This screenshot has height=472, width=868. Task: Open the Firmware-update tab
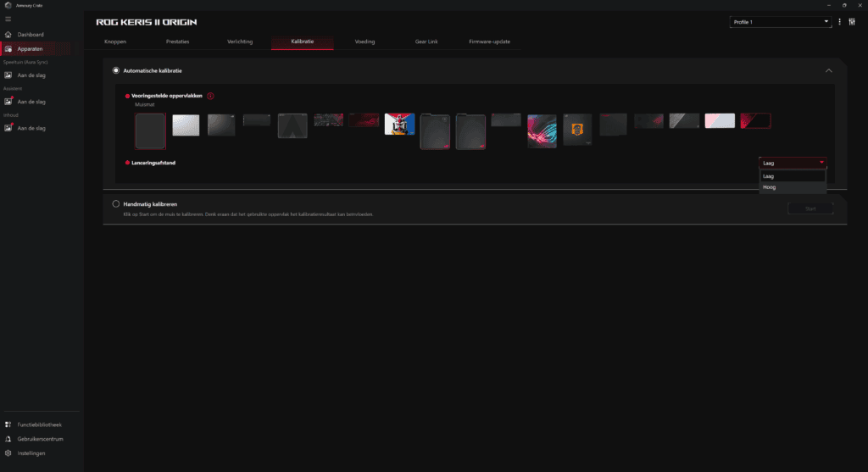tap(489, 42)
